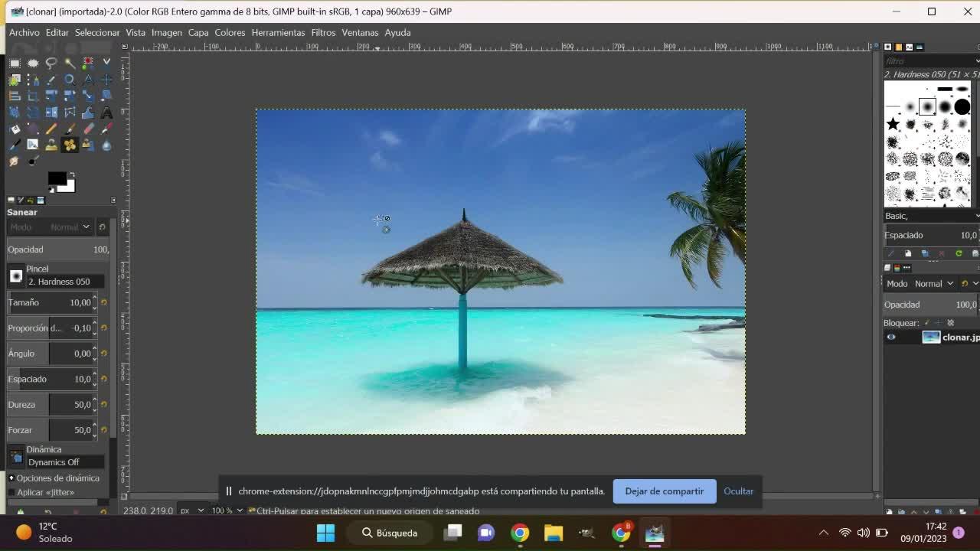980x551 pixels.
Task: Toggle visibility of the clonar layer
Action: coord(890,337)
